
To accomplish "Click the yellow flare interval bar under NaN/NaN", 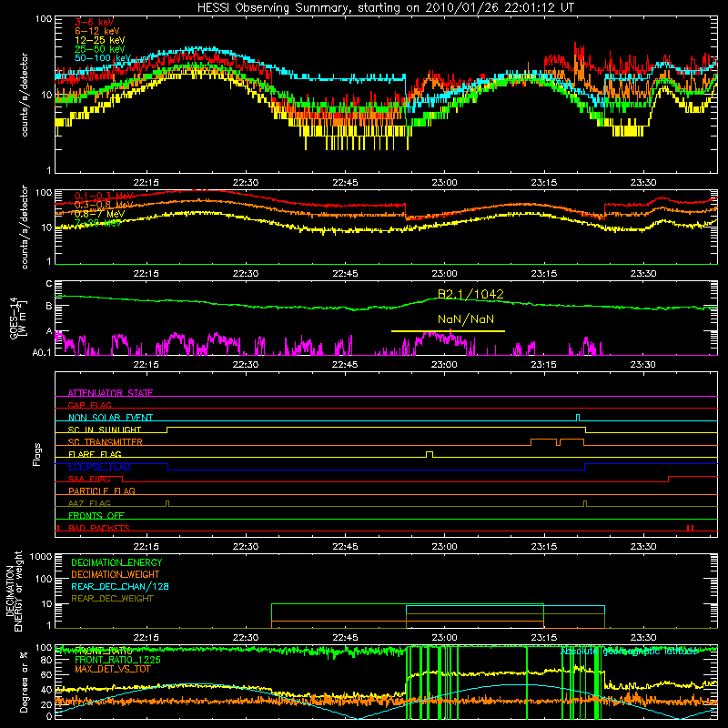I will [x=448, y=331].
